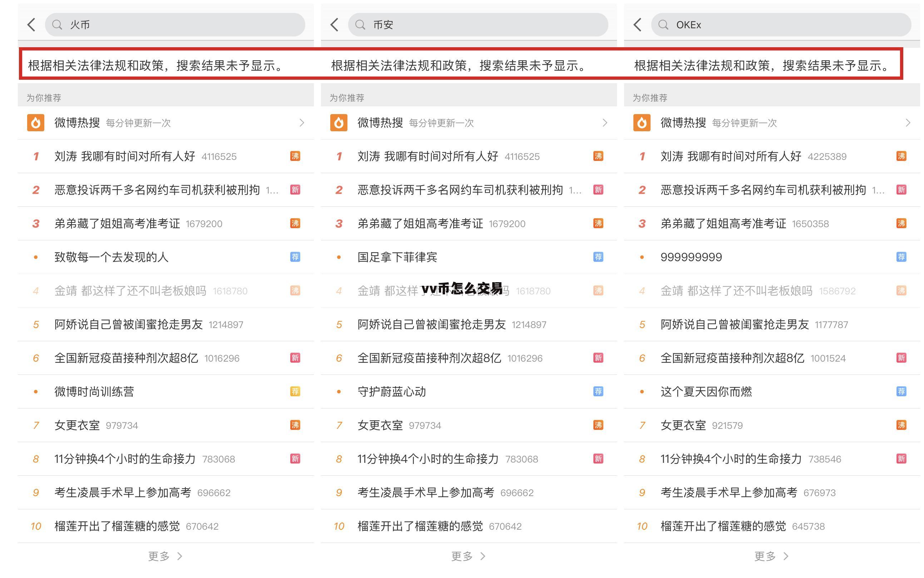924x578 pixels.
Task: Click 荐 badge beside 国足拿下菲律宾
Action: [x=598, y=257]
